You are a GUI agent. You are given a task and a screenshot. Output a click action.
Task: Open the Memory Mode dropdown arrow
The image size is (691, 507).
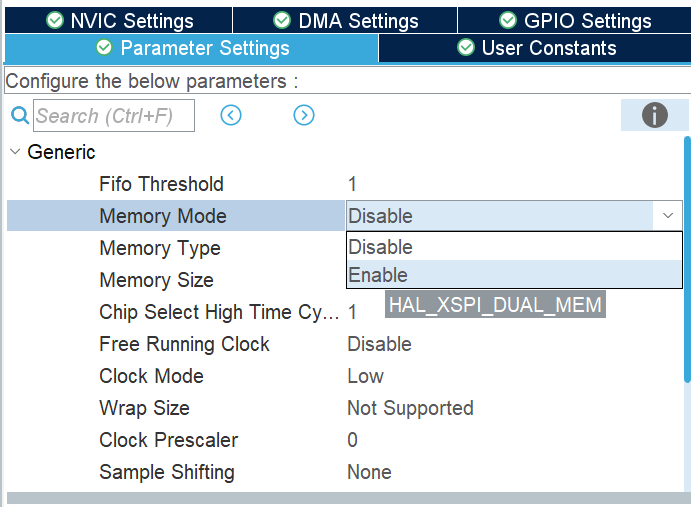coord(667,216)
